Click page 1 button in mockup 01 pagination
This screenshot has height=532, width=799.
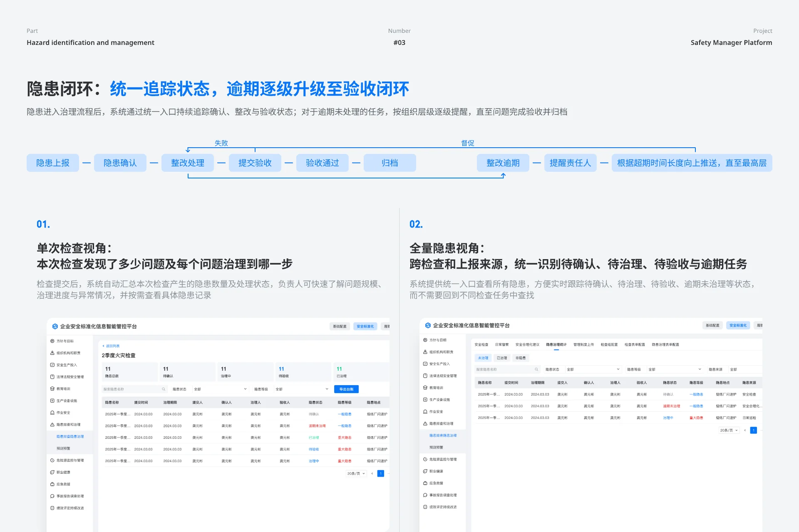click(380, 473)
